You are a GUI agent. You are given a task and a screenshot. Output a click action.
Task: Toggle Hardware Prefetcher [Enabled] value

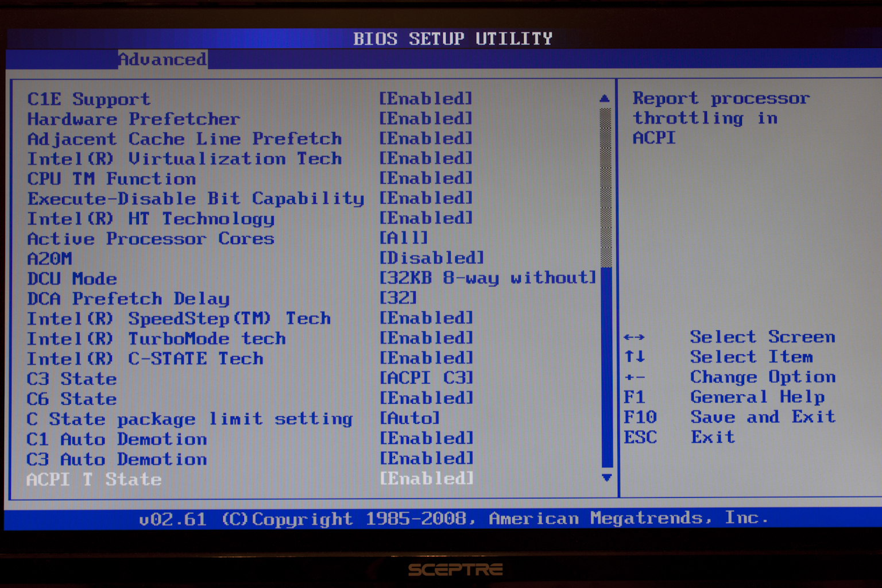coord(425,119)
